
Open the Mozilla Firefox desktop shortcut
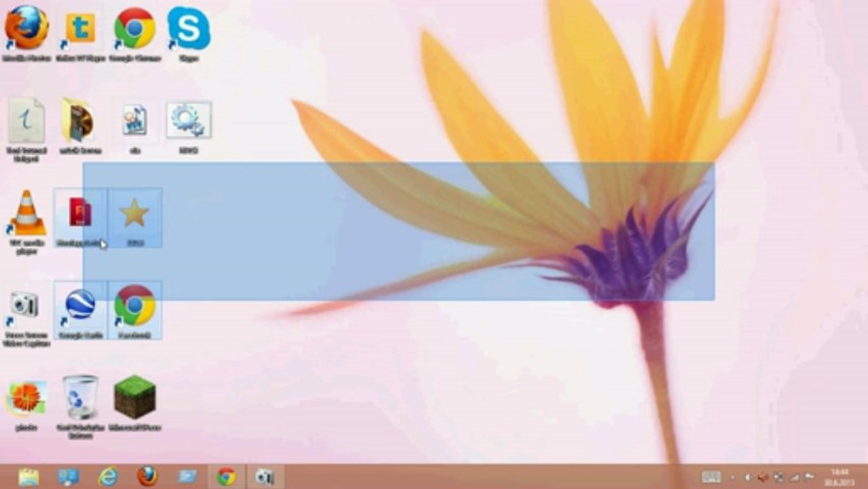27,29
